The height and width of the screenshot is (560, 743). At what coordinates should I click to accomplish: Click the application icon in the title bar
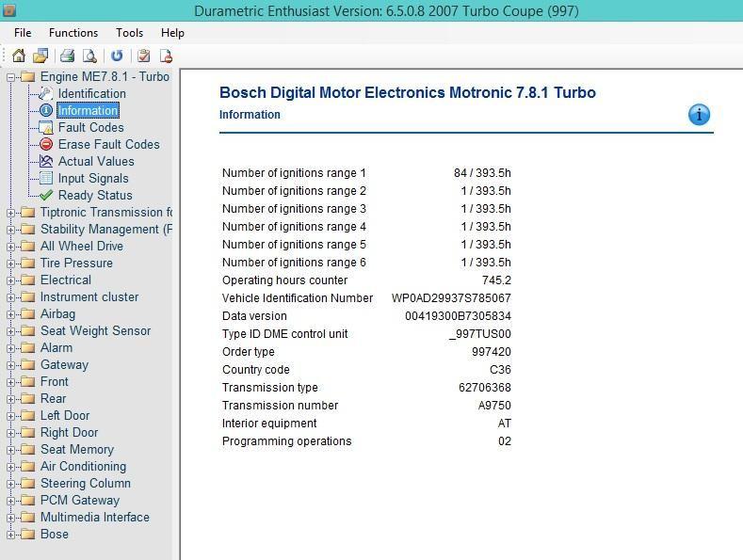8,9
